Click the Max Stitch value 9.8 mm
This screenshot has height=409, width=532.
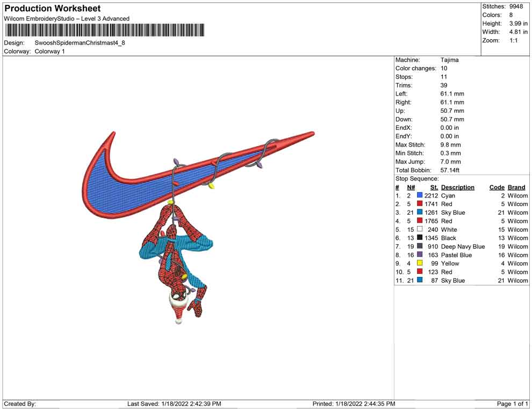coord(450,145)
